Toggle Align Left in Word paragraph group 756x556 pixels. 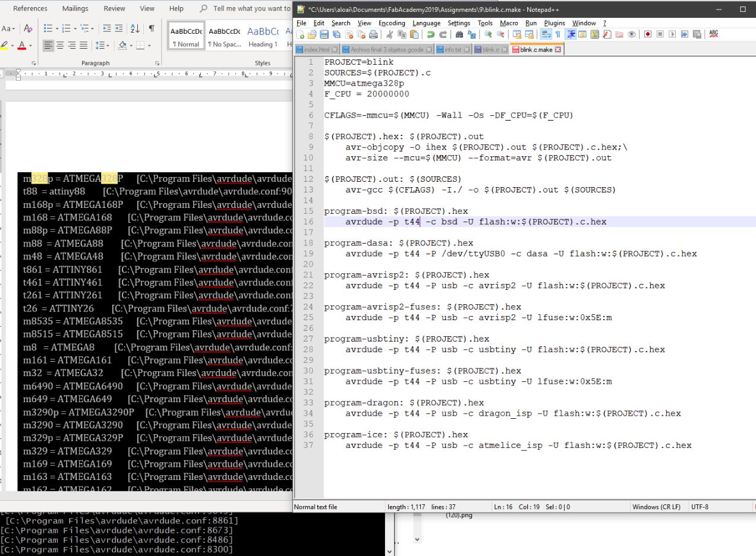tap(48, 45)
